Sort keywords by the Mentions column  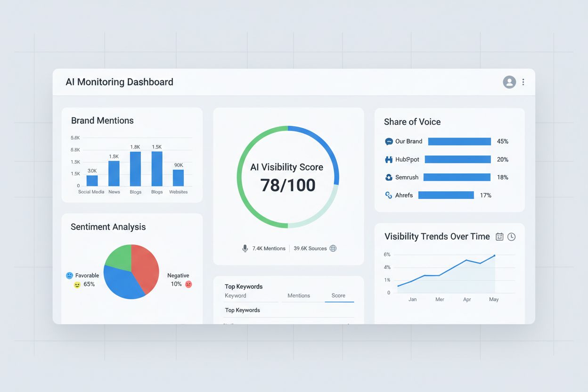(x=299, y=295)
